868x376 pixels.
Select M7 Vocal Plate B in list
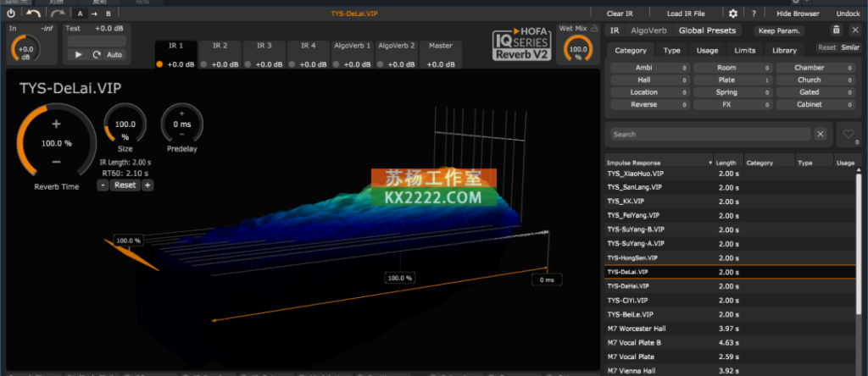[x=729, y=343]
